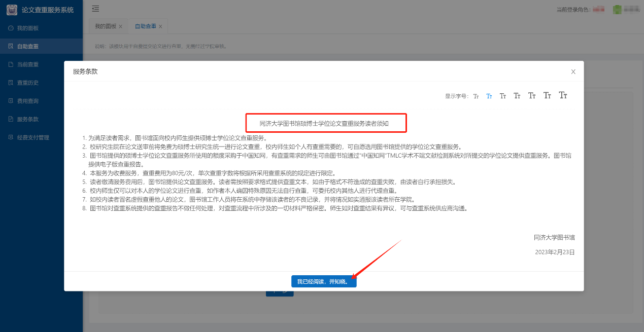Viewport: 644px width, 332px height.
Task: Choose the fourth display font size icon
Action: point(517,96)
